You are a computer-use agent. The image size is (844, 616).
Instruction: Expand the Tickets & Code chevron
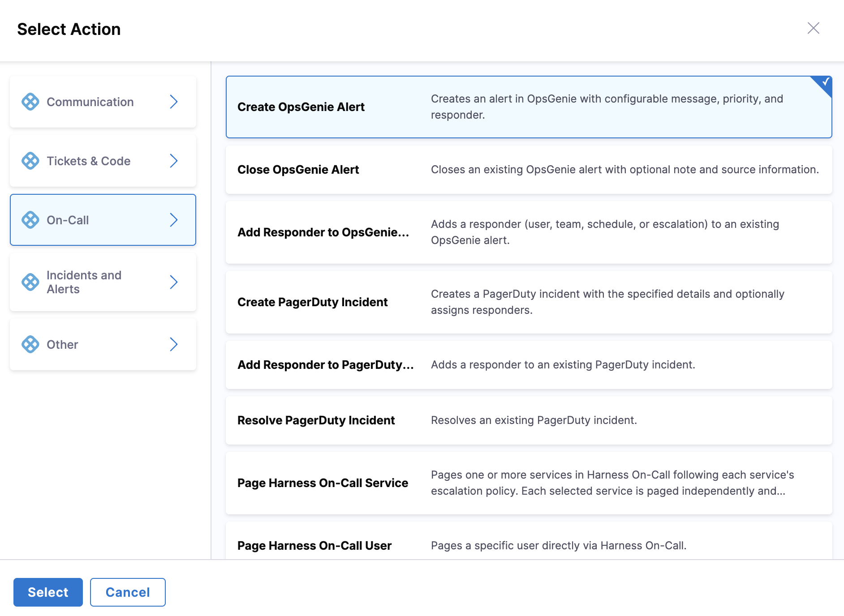click(x=174, y=161)
